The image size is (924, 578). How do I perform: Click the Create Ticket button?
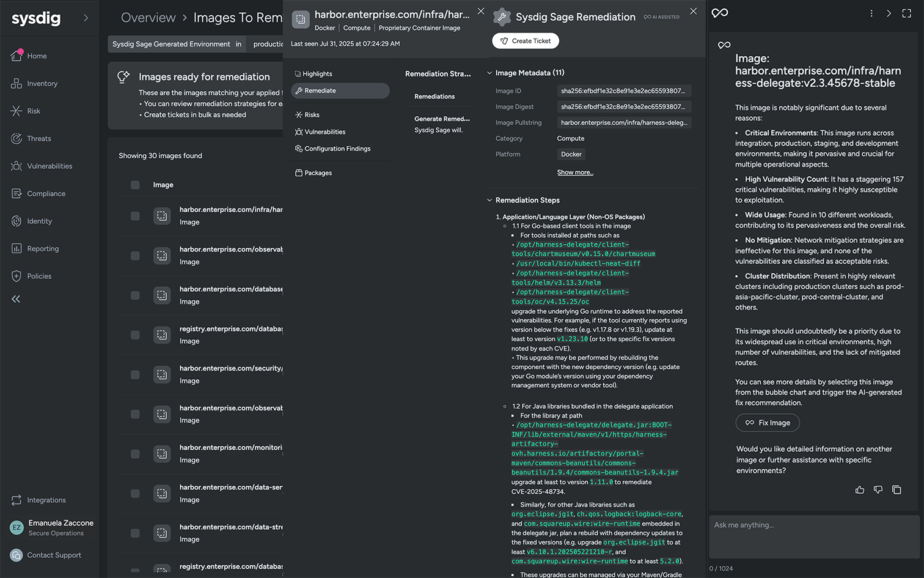click(526, 41)
